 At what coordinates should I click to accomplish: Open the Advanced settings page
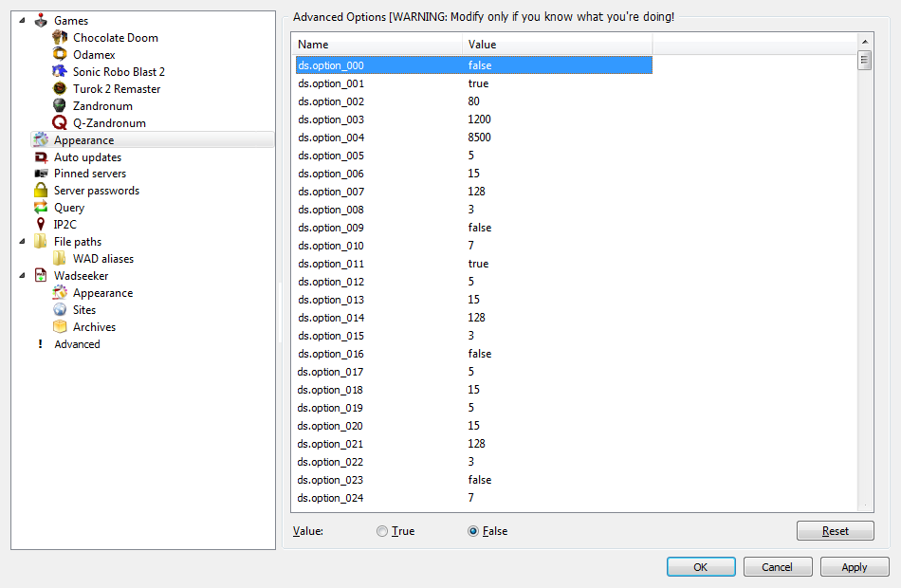[77, 344]
